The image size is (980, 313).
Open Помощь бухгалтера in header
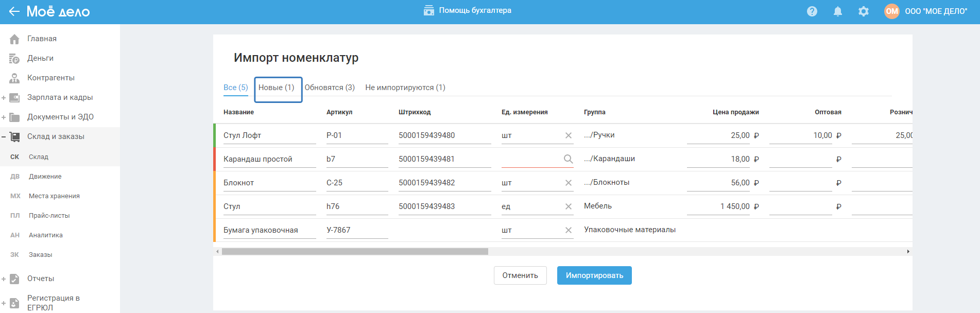tap(468, 11)
